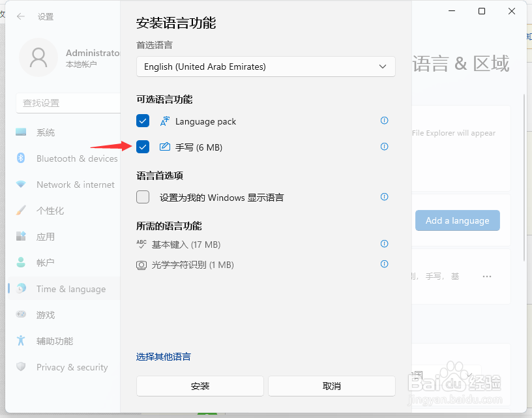Open Bluetooth & devices in sidebar
Screen dimensions: 532x418
[64, 158]
